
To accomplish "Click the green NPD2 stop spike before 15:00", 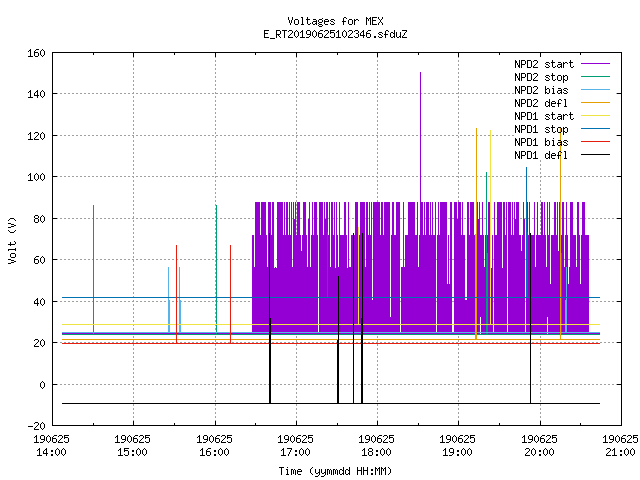I will click(x=93, y=269).
